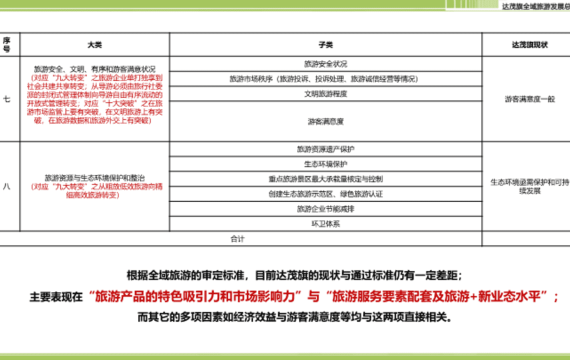Select the 旅游安全状况 cell
Image resolution: width=570 pixels, height=360 pixels.
326,64
